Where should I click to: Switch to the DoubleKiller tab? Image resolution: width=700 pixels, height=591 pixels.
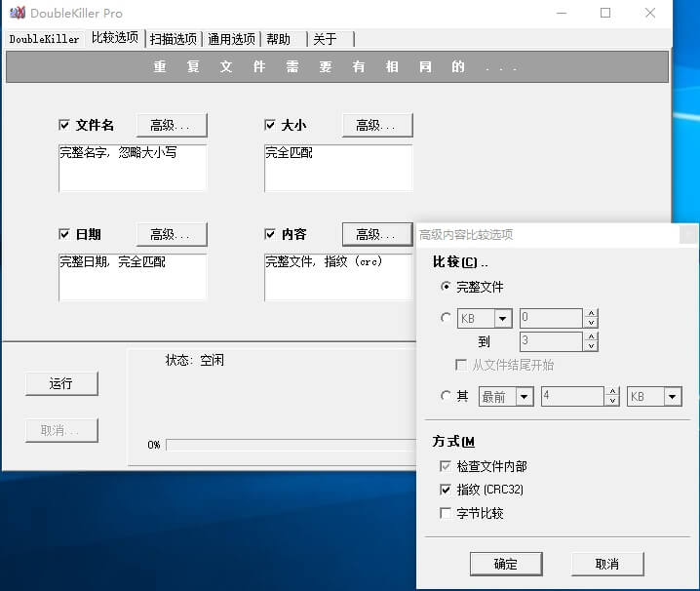pos(44,39)
